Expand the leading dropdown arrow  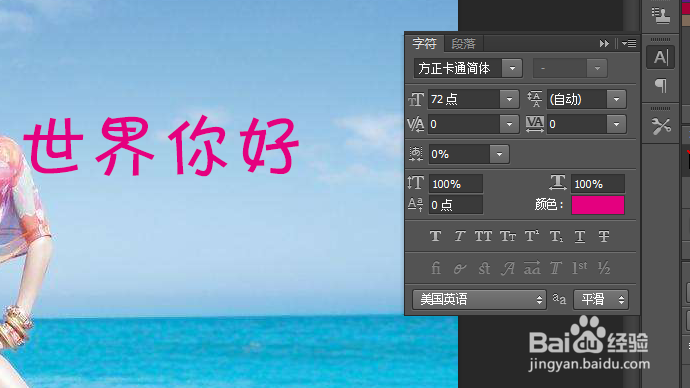click(x=617, y=99)
